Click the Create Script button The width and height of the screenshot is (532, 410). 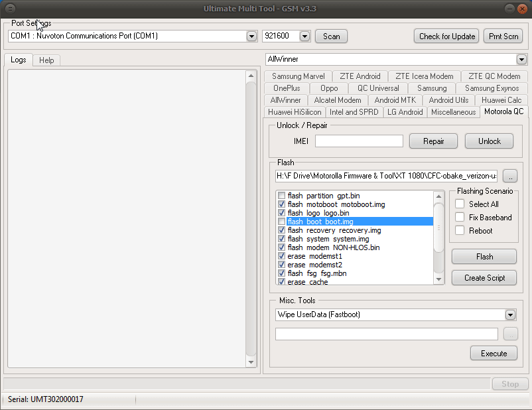484,277
